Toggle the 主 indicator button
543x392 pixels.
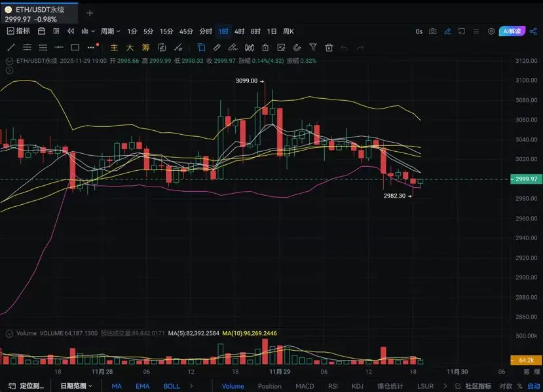click(x=114, y=47)
